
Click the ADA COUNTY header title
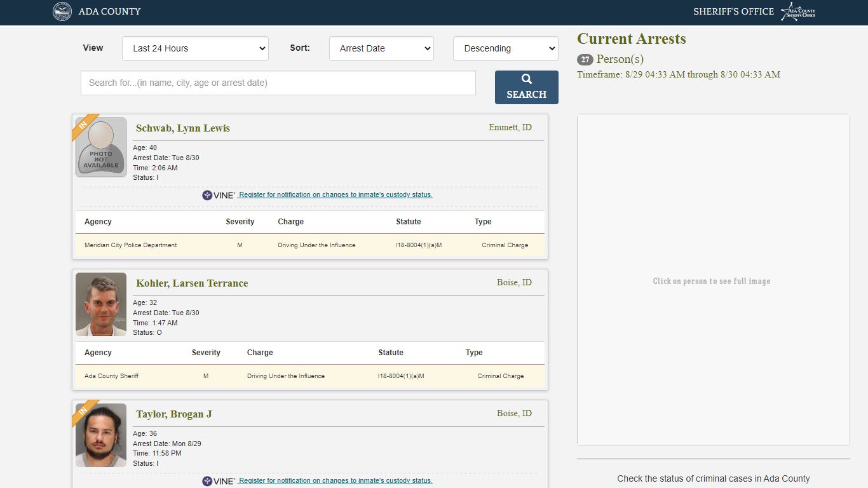(109, 11)
